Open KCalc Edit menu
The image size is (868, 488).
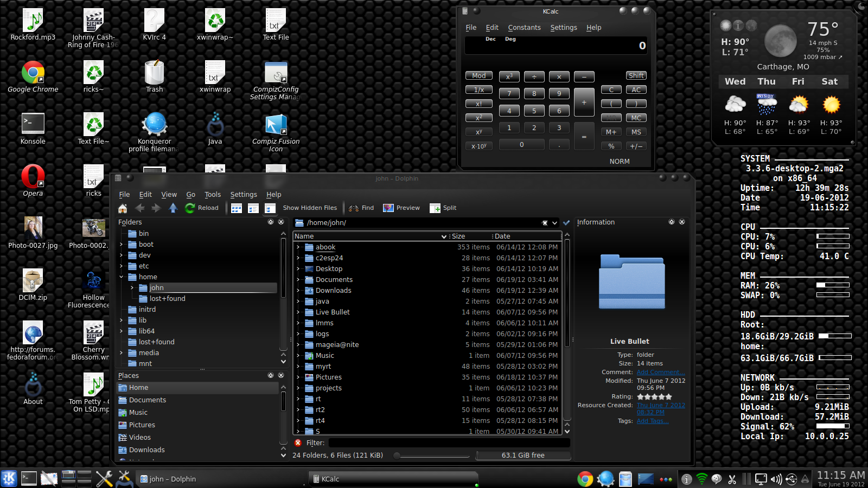point(492,28)
